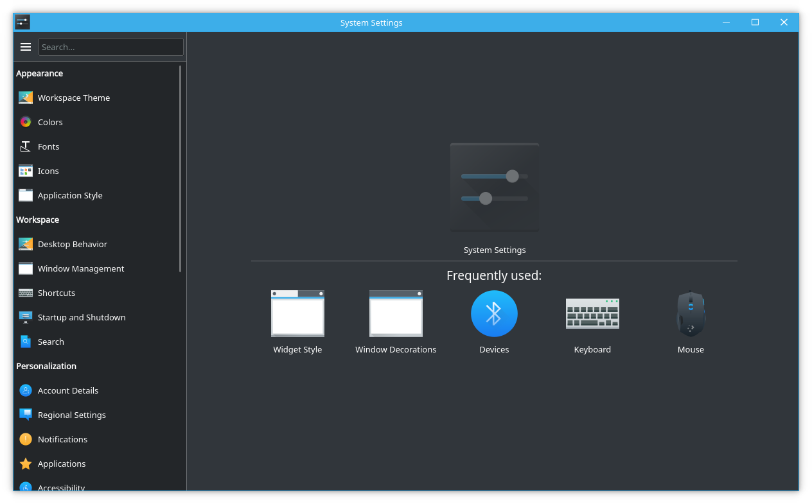Viewport: 812px width, 504px height.
Task: Minimize the System Settings window
Action: point(726,22)
